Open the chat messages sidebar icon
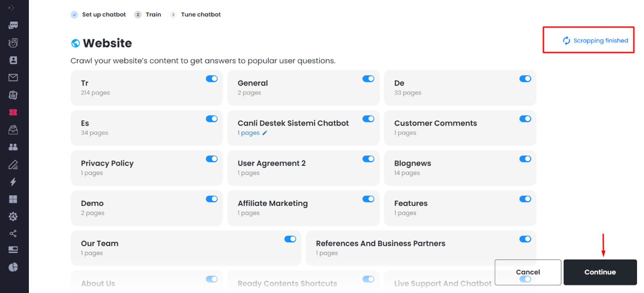Viewport: 644px width, 293px height. pos(13,25)
